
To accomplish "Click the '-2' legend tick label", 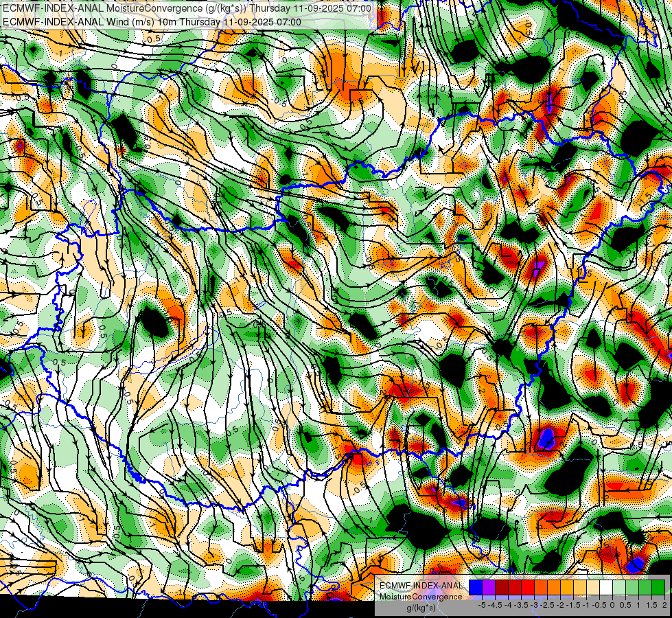I will (x=560, y=605).
